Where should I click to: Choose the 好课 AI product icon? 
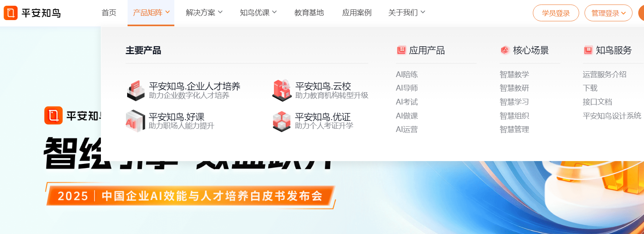click(x=135, y=121)
